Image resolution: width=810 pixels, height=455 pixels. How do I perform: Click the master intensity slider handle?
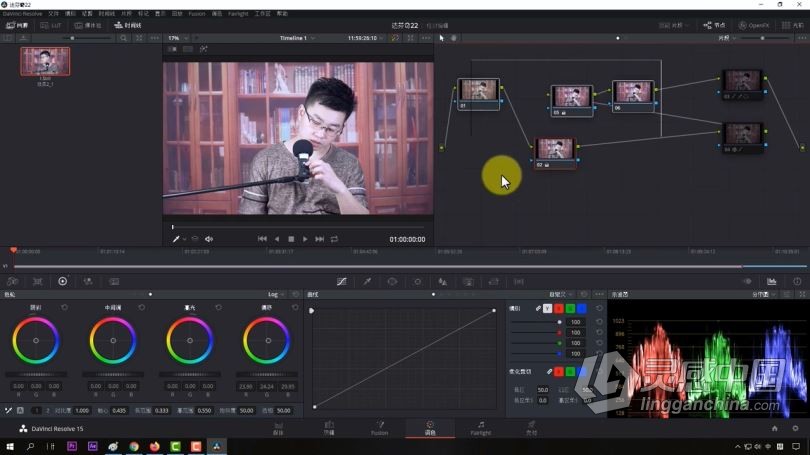point(559,322)
